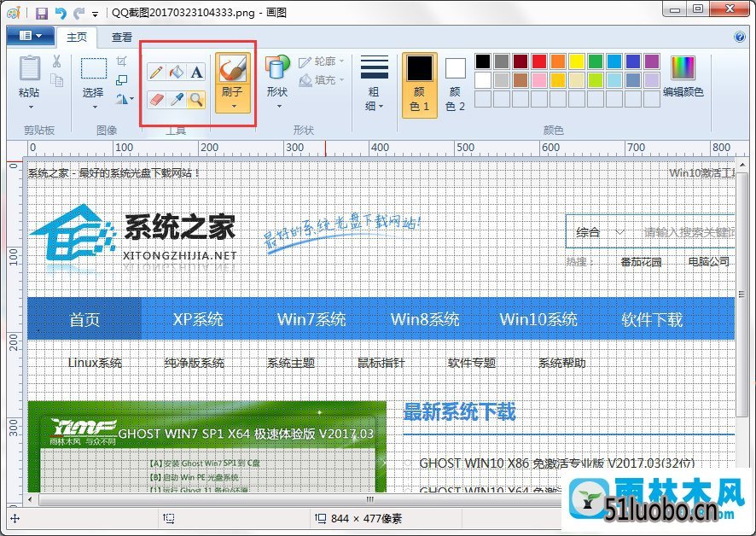Click the vertical scrollbar up arrow

coord(742,166)
